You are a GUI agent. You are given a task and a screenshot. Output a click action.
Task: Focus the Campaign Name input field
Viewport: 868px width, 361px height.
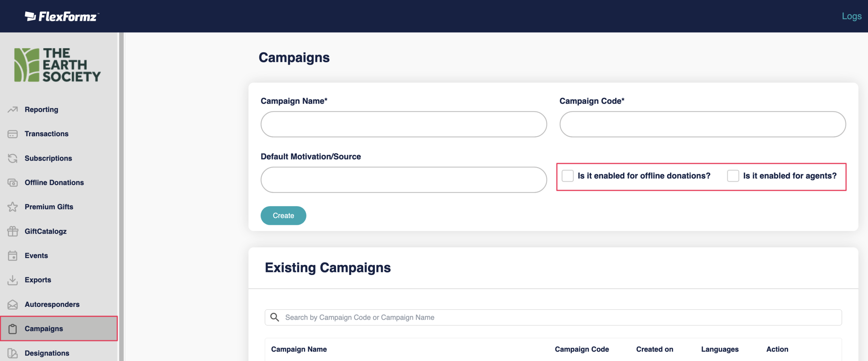pos(403,124)
